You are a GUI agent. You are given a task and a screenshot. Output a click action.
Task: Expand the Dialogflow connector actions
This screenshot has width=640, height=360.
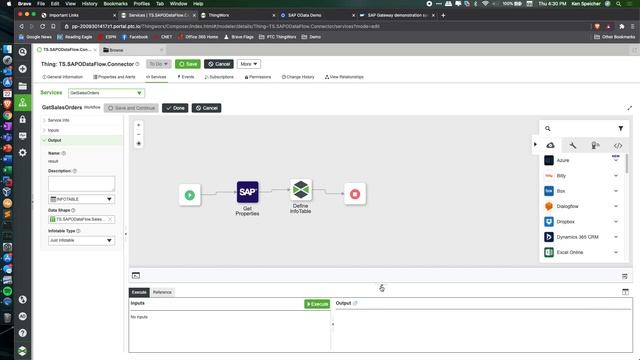pyautogui.click(x=616, y=206)
